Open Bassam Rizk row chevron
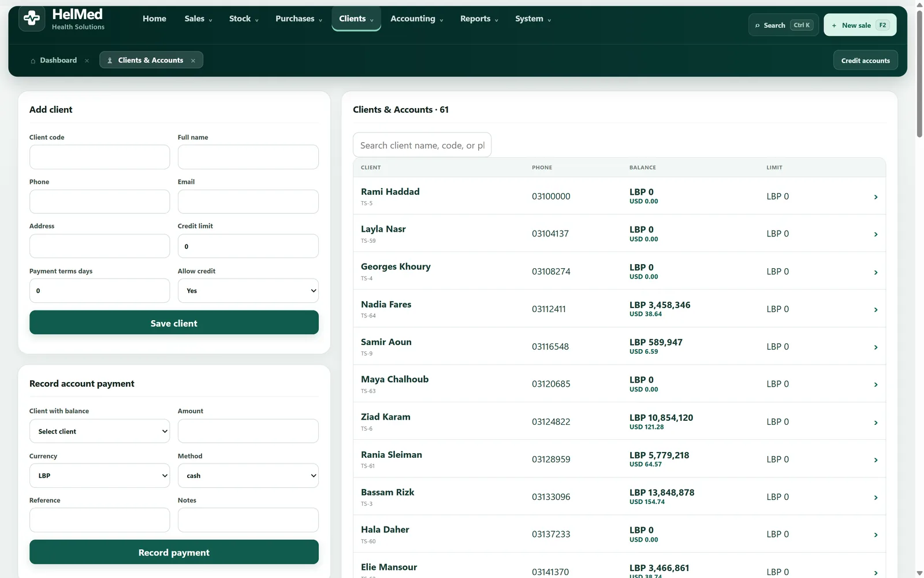The width and height of the screenshot is (924, 578). [875, 498]
